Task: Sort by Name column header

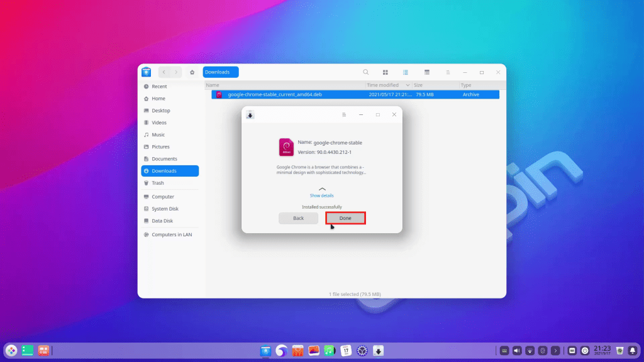Action: (x=285, y=85)
